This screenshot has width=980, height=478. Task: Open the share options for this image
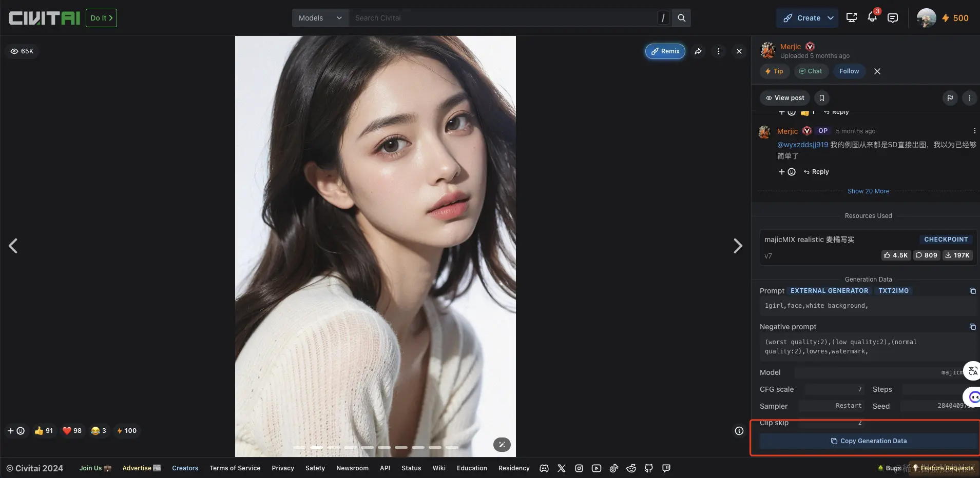[x=697, y=51]
